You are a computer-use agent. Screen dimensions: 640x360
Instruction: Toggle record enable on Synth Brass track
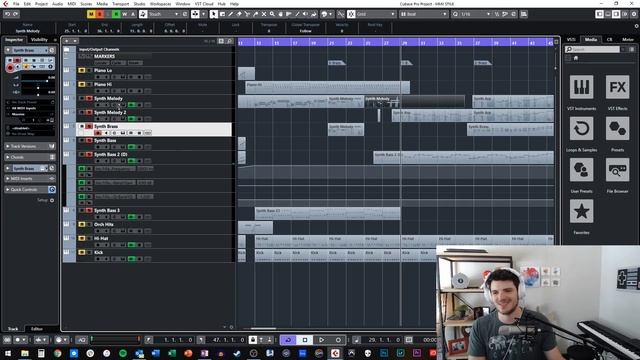click(98, 133)
